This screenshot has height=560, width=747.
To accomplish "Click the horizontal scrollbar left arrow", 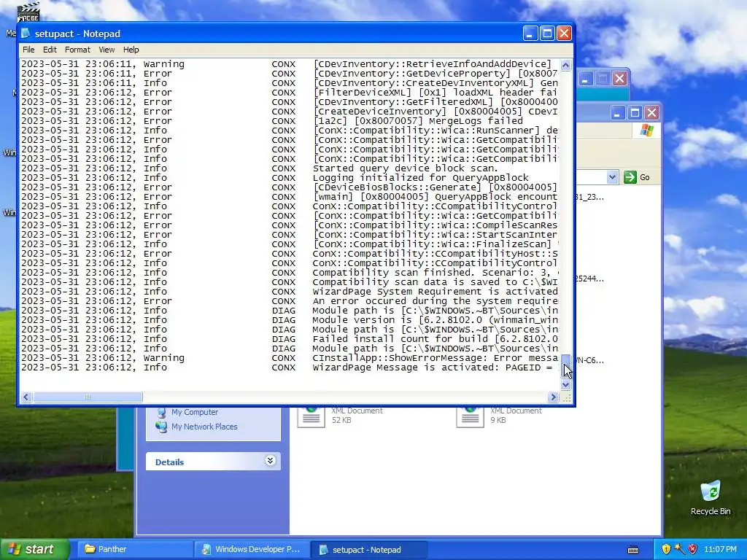I will [26, 397].
